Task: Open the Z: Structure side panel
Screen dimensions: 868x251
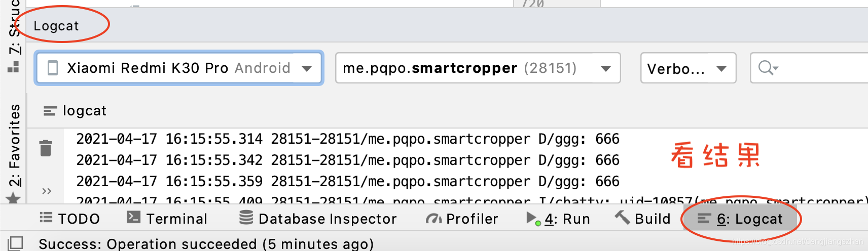Action: coord(14,26)
